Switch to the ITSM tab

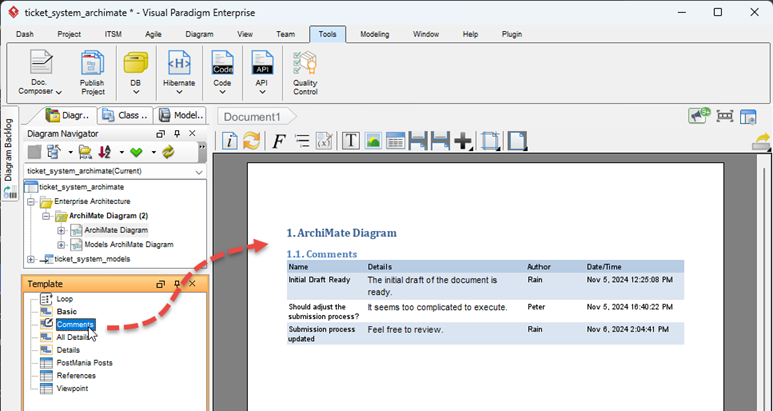[x=113, y=34]
